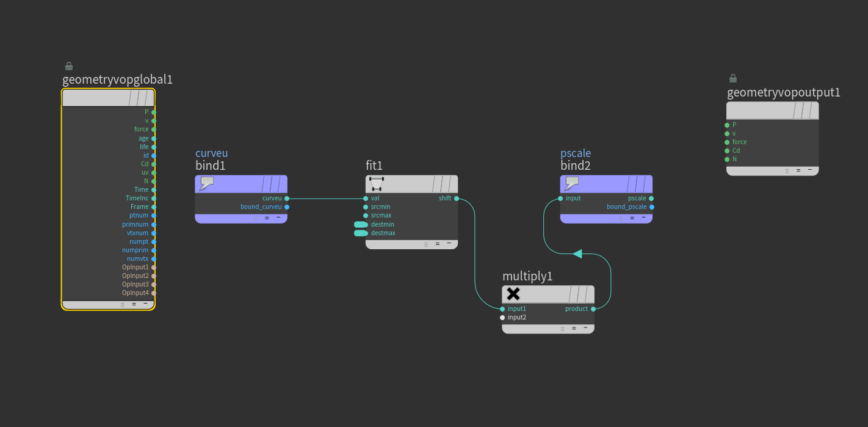Show only connected ports on fit1
Screen dimensions: 868x427
point(437,244)
